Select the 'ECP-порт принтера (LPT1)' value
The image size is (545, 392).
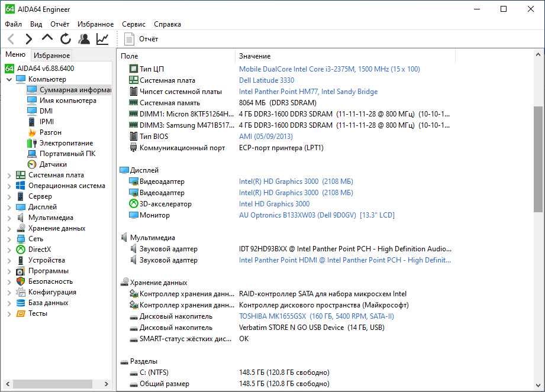[x=281, y=148]
